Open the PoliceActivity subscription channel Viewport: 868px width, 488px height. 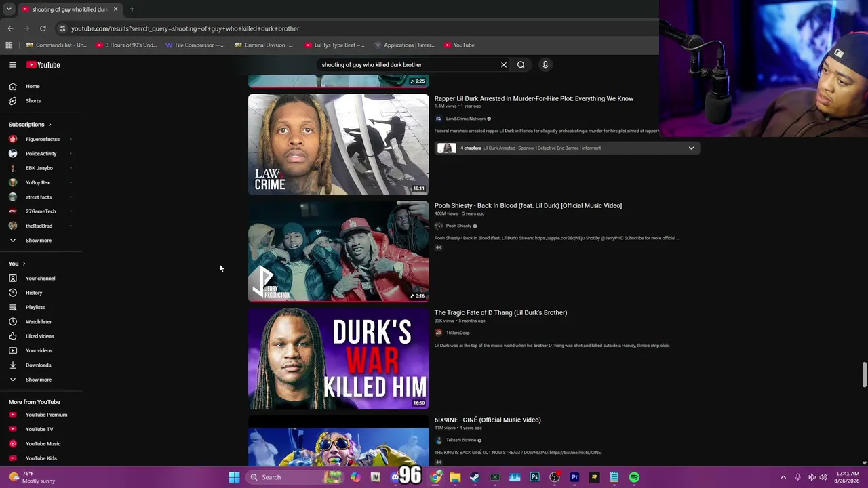[41, 154]
